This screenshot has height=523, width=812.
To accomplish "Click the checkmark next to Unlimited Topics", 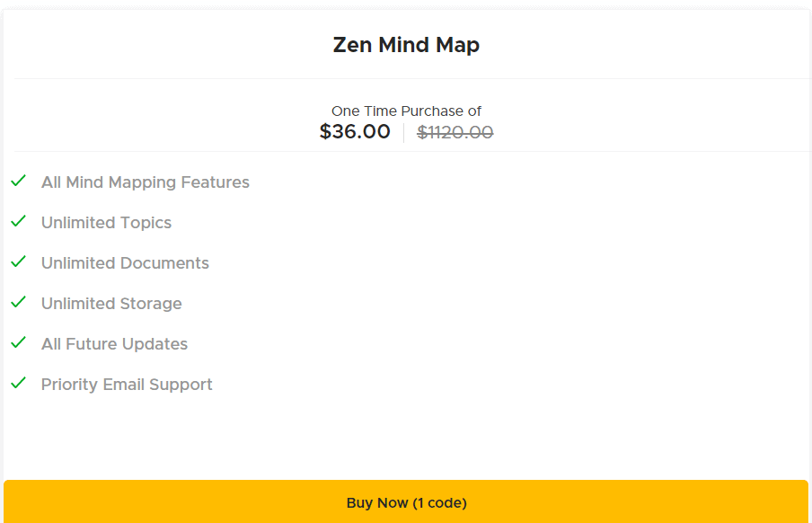I will pos(17,221).
